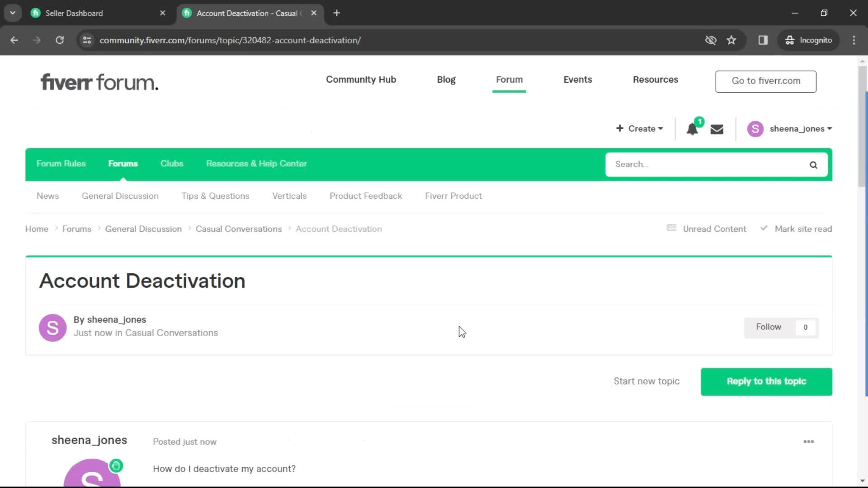This screenshot has height=488, width=868.
Task: Click Go to fiverr.com button
Action: pyautogui.click(x=766, y=81)
